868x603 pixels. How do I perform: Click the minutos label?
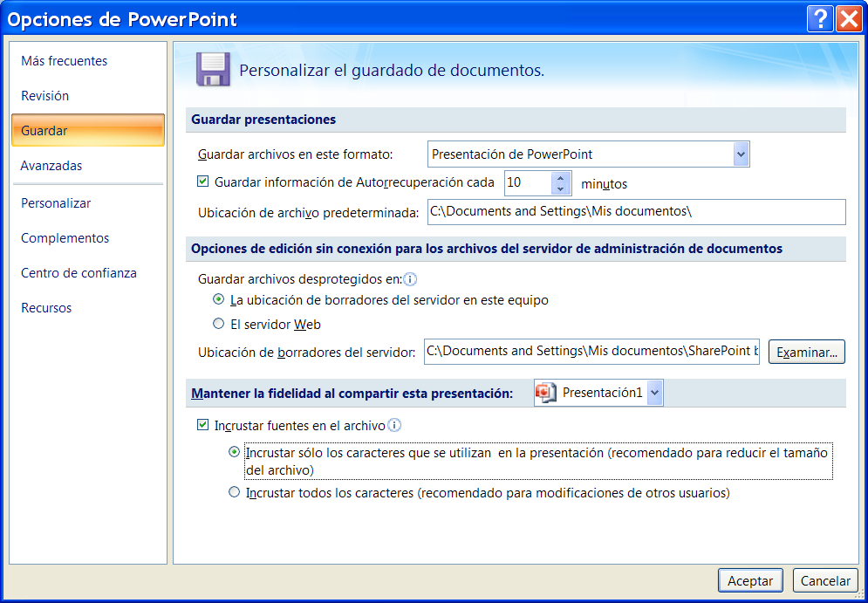click(x=604, y=184)
